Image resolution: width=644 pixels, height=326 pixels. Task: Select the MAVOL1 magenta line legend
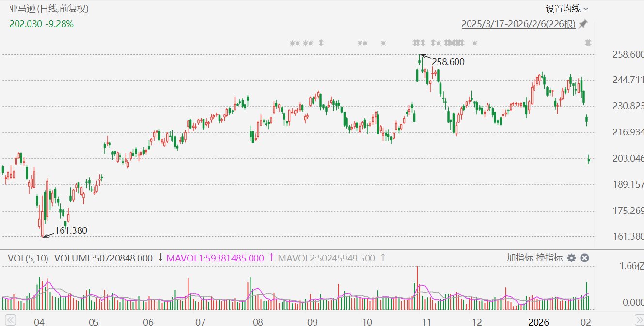[215, 258]
